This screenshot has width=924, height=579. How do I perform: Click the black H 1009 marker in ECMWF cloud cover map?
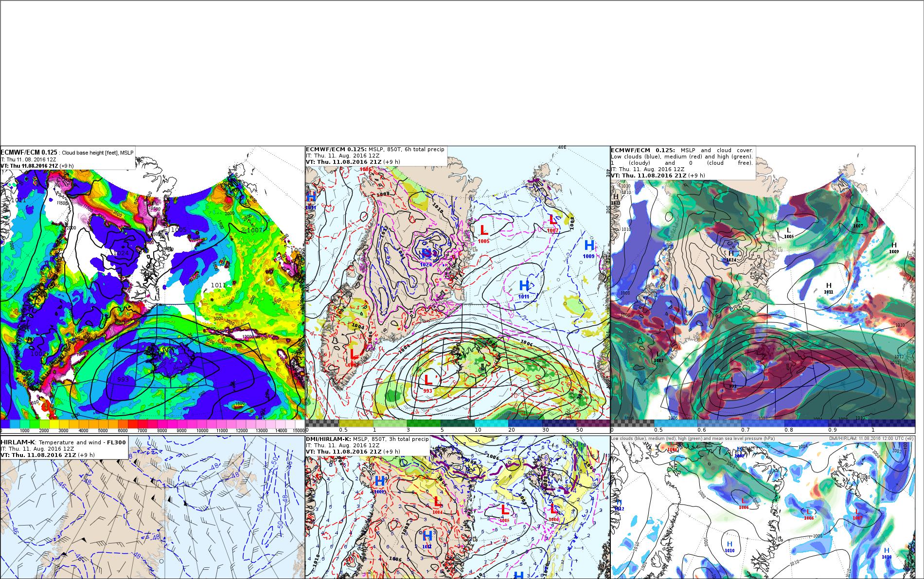(x=894, y=248)
